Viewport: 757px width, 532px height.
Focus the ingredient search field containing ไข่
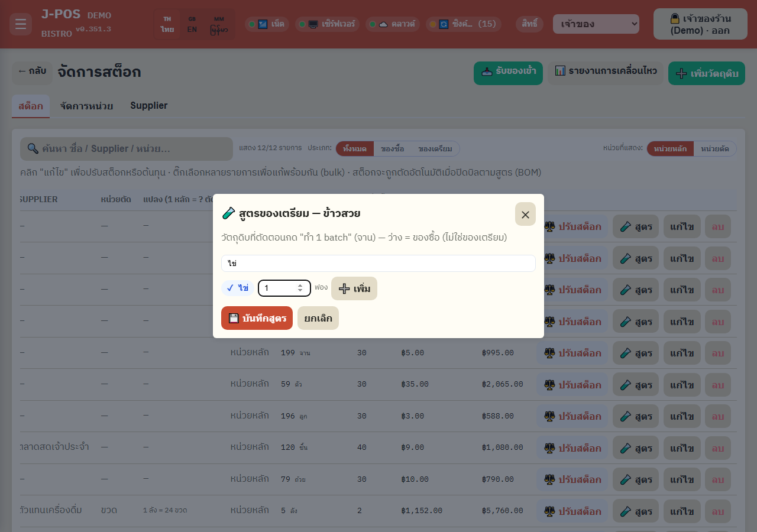(x=378, y=263)
